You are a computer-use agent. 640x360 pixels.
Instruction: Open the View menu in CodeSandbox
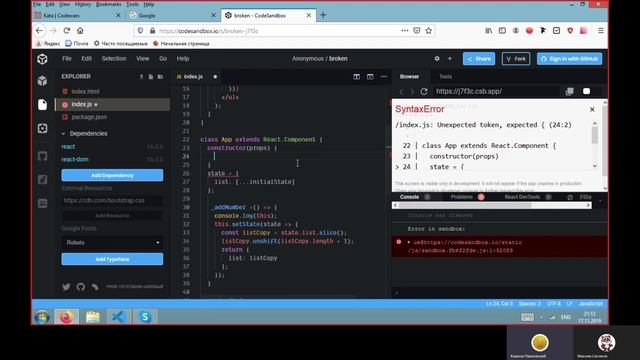pos(142,59)
